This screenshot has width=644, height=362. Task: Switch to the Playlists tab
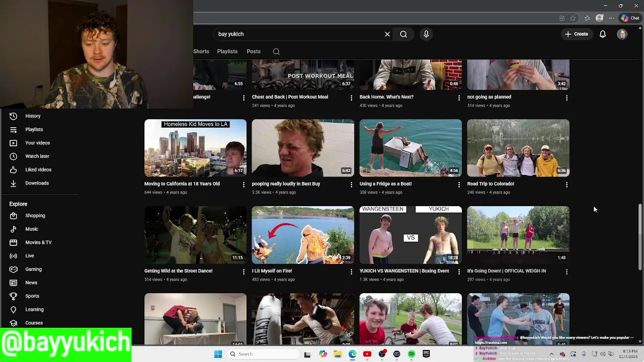click(227, 51)
